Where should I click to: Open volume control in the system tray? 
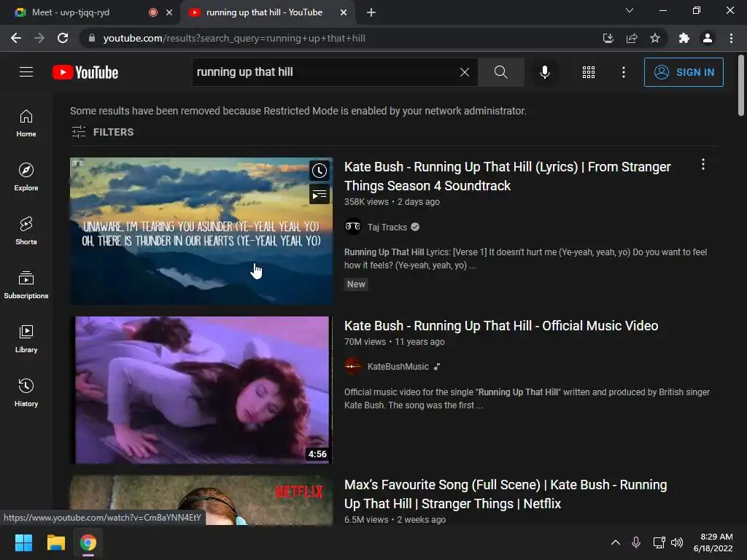point(677,542)
